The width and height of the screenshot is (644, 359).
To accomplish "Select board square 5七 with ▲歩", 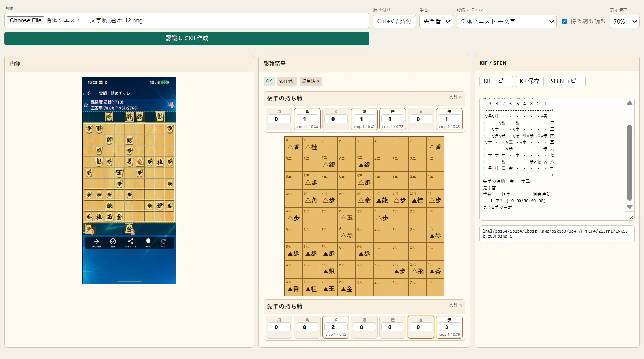I will pyautogui.click(x=364, y=252).
